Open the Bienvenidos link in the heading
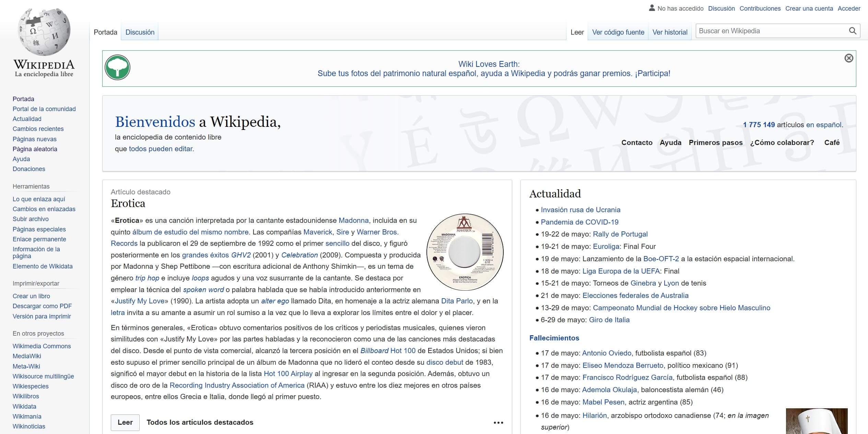Viewport: 868px width, 434px height. click(x=155, y=122)
